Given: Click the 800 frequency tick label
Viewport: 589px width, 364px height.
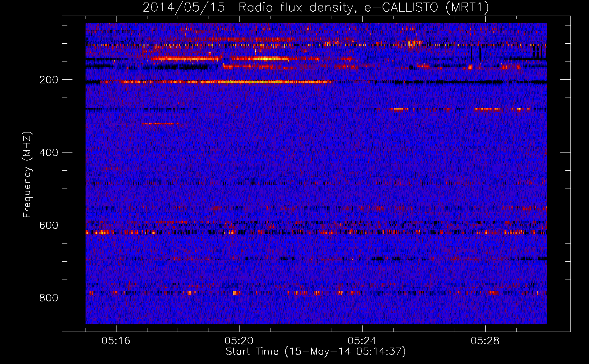Looking at the screenshot, I should click(x=49, y=298).
